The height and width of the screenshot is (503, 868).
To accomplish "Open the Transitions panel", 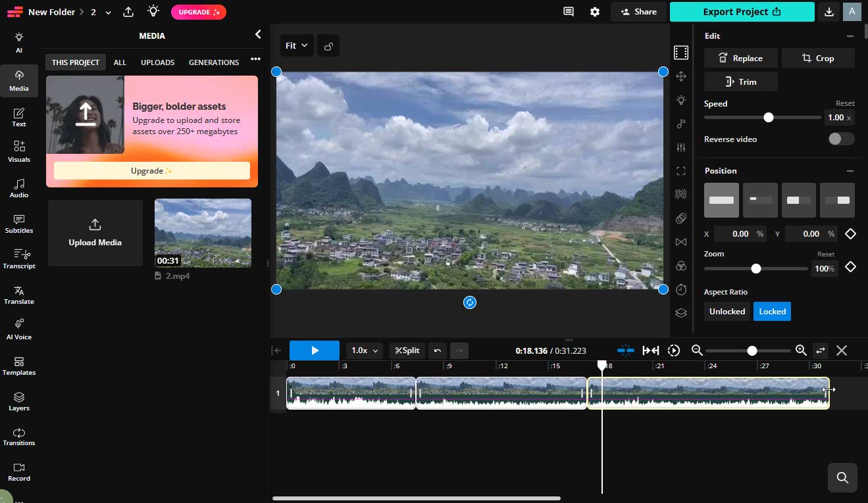I will 19,437.
